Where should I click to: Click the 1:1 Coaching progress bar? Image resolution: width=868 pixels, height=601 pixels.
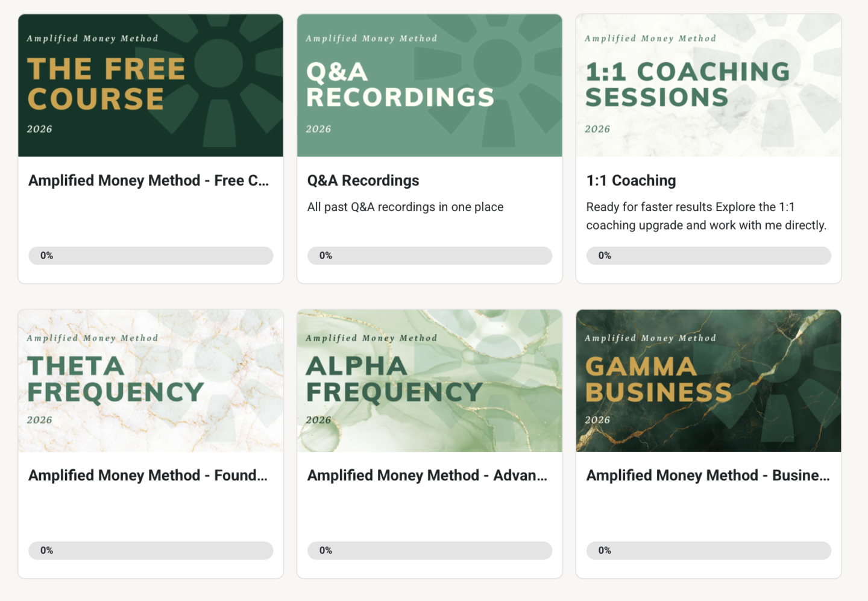coord(708,256)
